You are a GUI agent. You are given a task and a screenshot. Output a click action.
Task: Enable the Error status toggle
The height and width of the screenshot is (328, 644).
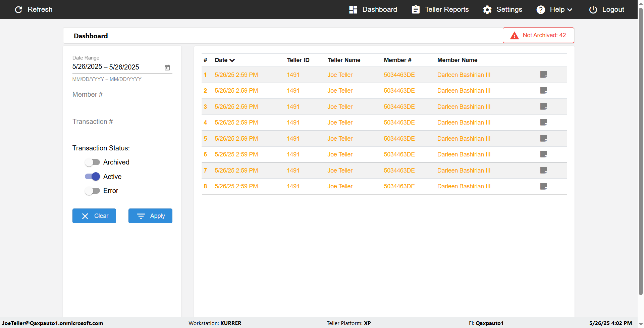point(92,191)
